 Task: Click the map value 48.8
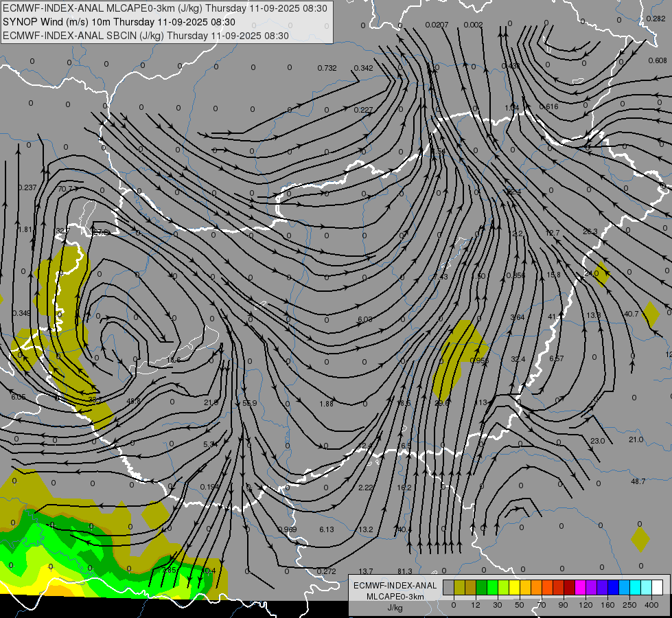(x=134, y=401)
